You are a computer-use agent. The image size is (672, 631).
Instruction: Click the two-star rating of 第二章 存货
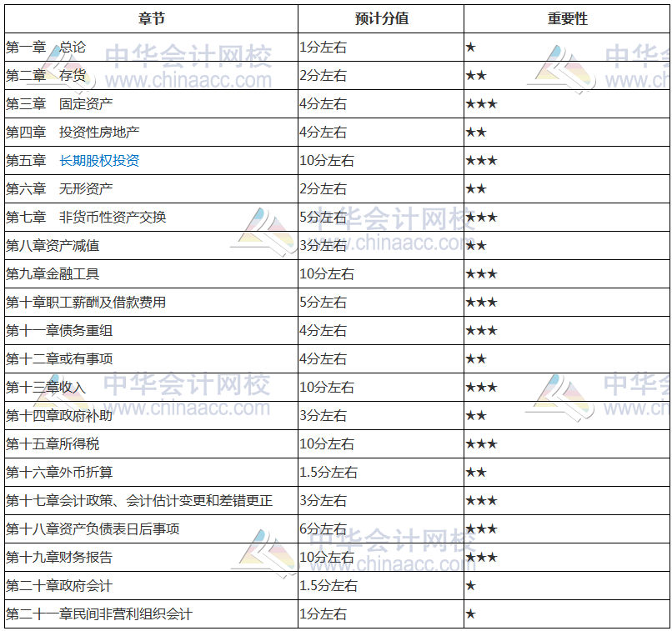tap(475, 74)
